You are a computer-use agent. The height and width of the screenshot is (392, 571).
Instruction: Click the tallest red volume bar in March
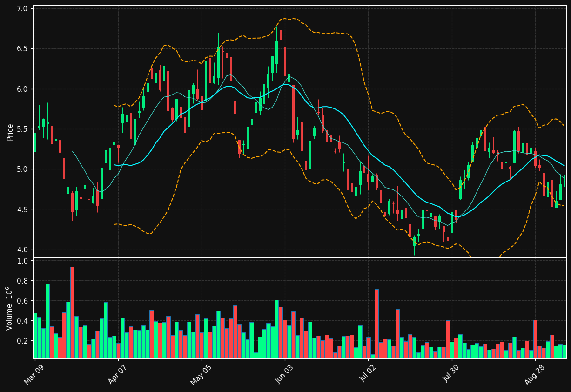(72, 313)
